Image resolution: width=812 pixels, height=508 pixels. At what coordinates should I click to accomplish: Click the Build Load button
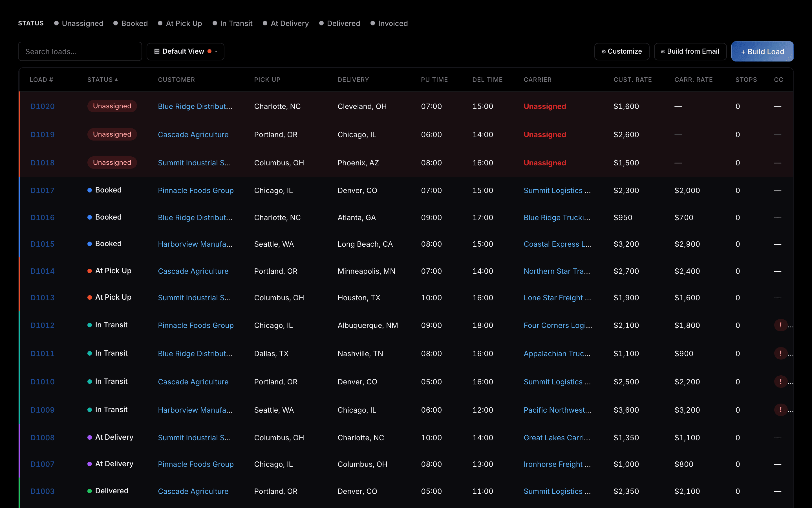point(762,51)
